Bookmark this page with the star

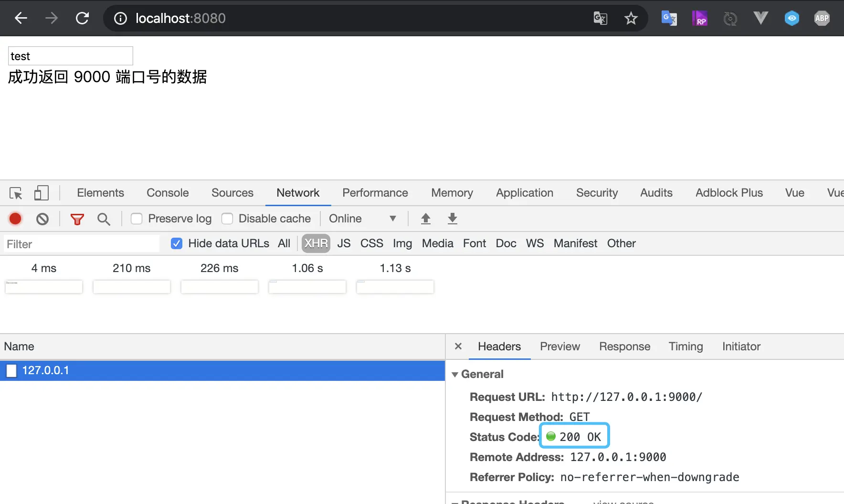click(x=631, y=18)
